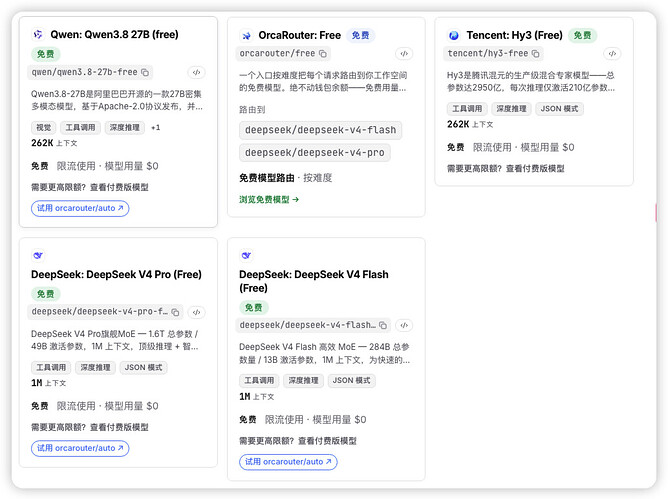Click the Hy3 description text
This screenshot has width=668, height=499.
coord(531,82)
